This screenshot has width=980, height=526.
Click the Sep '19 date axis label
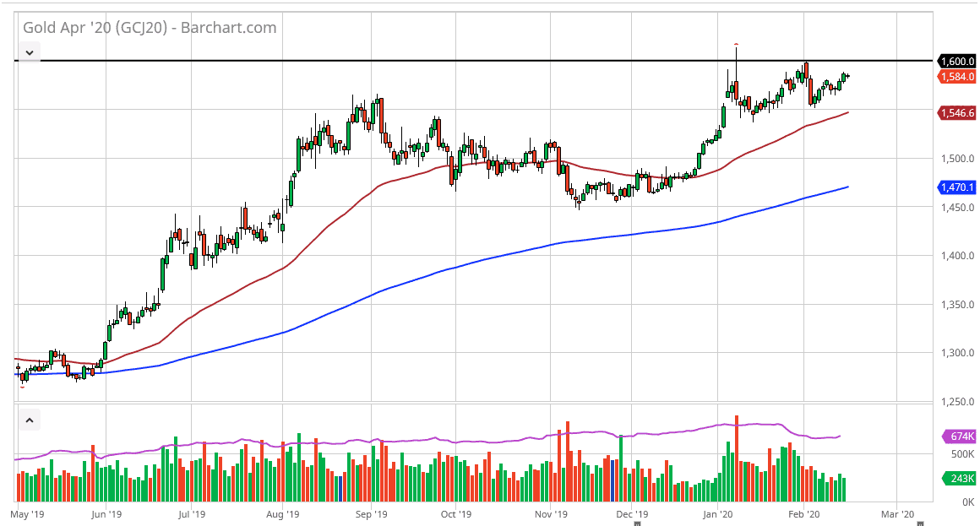click(x=371, y=514)
